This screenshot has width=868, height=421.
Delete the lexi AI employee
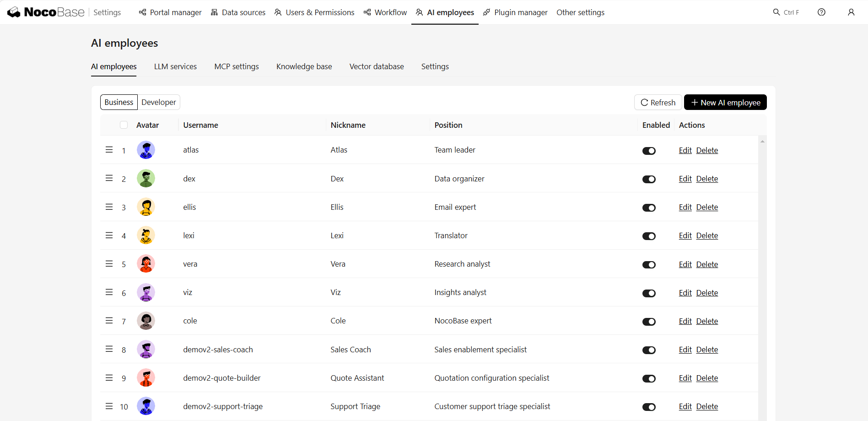pyautogui.click(x=707, y=235)
